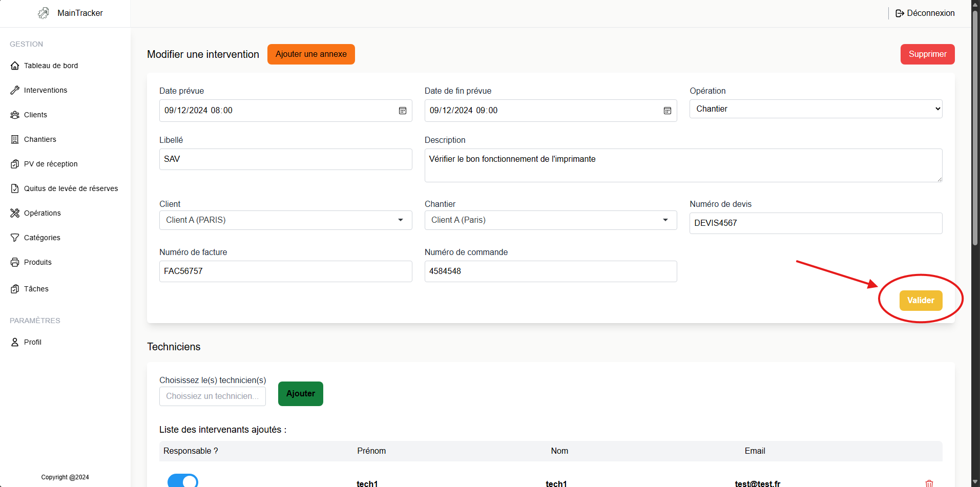Click the Chantiers building icon
This screenshot has height=487, width=980.
pyautogui.click(x=15, y=139)
